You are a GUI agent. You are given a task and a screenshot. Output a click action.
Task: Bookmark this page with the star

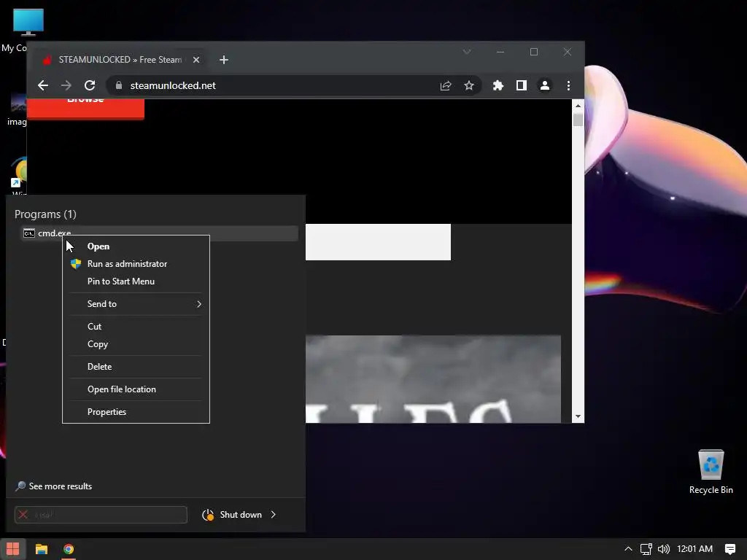[469, 85]
